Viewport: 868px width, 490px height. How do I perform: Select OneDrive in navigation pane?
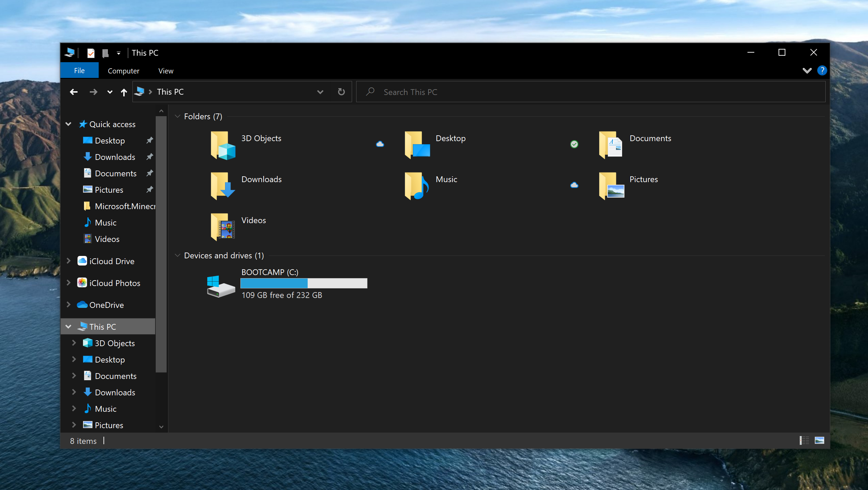(x=106, y=305)
